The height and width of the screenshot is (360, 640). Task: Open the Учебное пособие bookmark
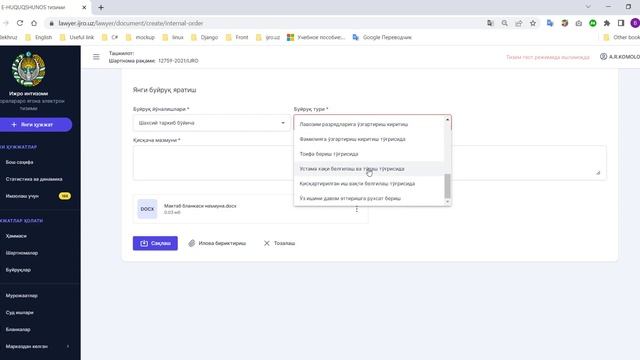(316, 37)
